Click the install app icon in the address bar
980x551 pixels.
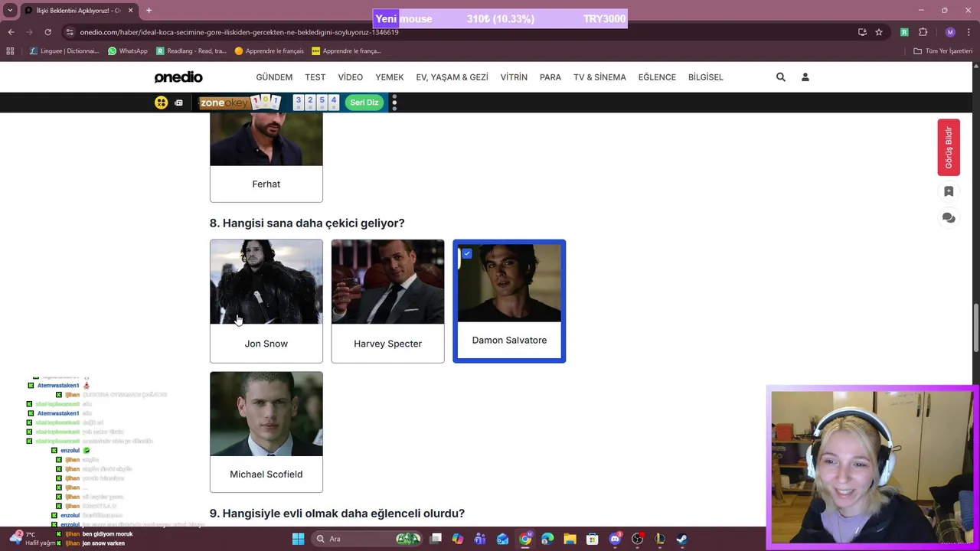tap(862, 32)
